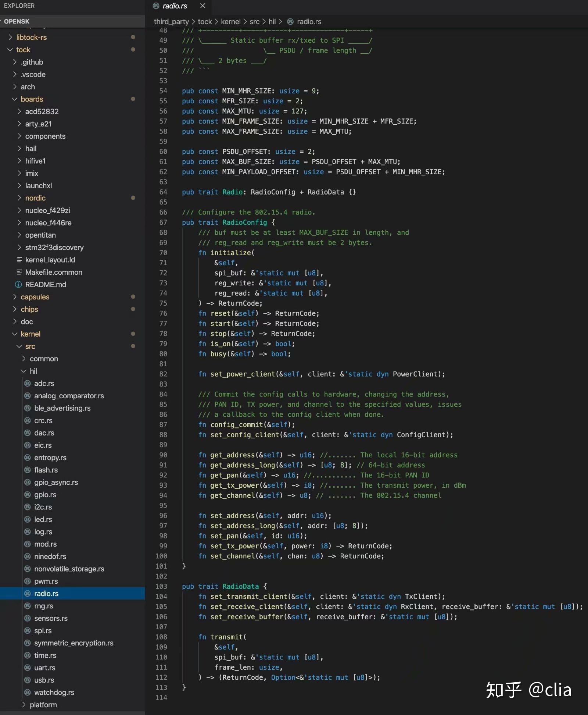Viewport: 588px width, 715px height.
Task: Click the Rust icon beside usb.rs
Action: [28, 680]
